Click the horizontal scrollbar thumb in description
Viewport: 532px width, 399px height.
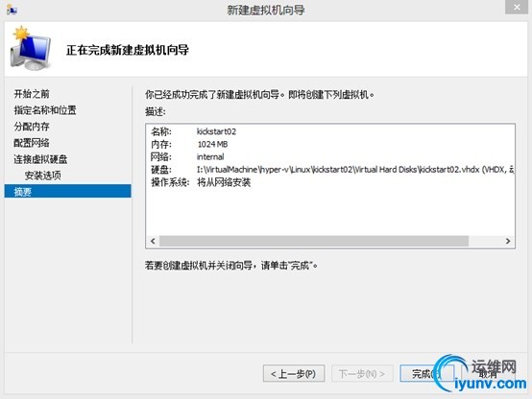pos(314,241)
